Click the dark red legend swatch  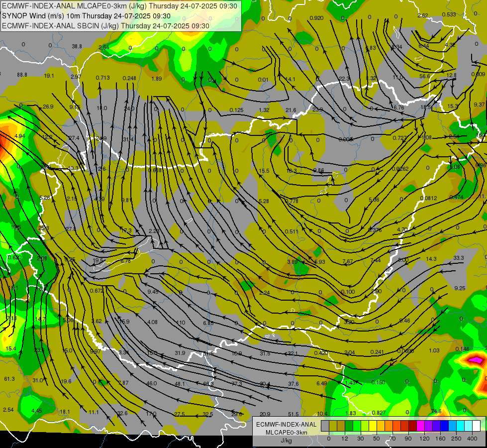click(x=413, y=426)
